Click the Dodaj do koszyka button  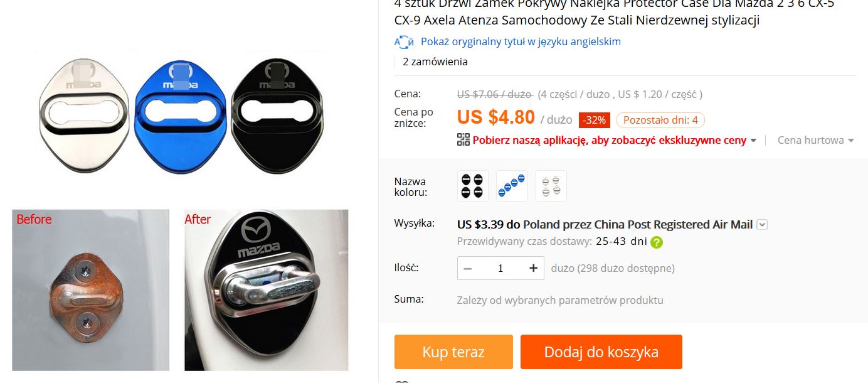pyautogui.click(x=601, y=352)
